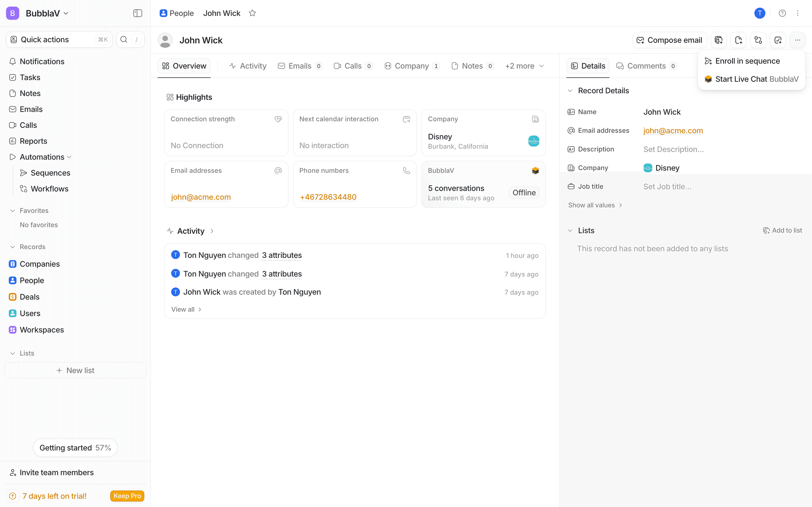Star John Wick as favorite
The height and width of the screenshot is (507, 812).
252,13
